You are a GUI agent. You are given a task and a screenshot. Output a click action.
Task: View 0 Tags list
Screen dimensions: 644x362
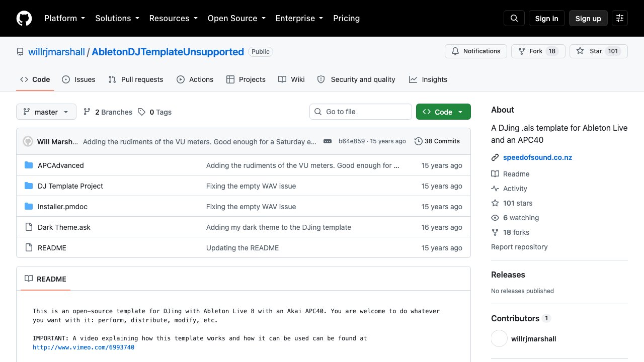point(155,112)
